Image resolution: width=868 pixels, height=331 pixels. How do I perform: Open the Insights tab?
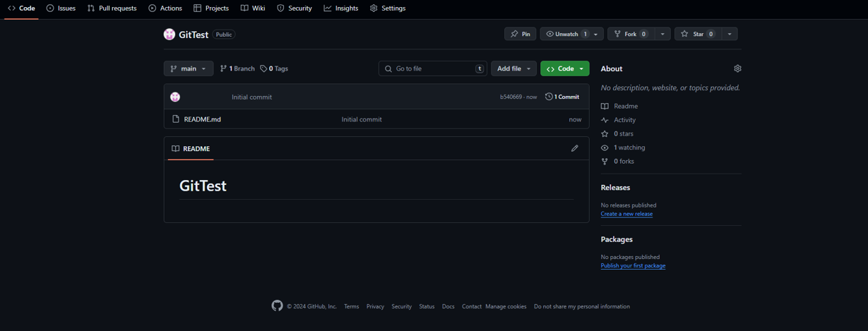[341, 8]
